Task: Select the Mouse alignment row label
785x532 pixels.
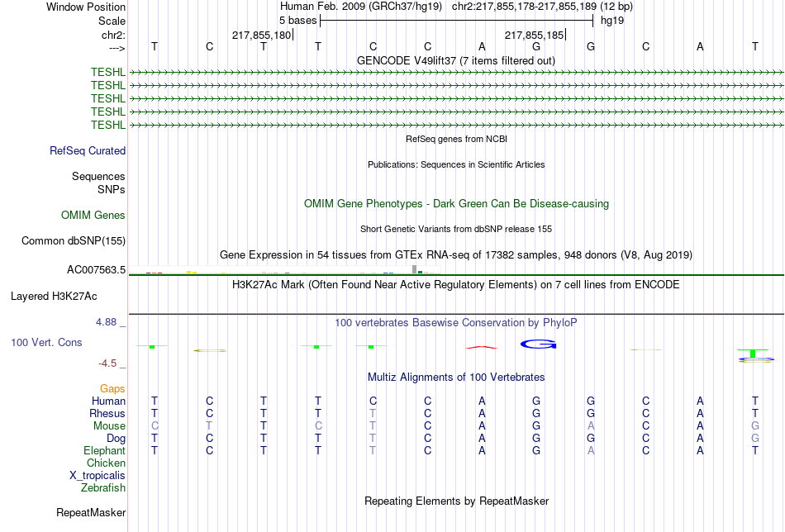Action: pos(109,426)
